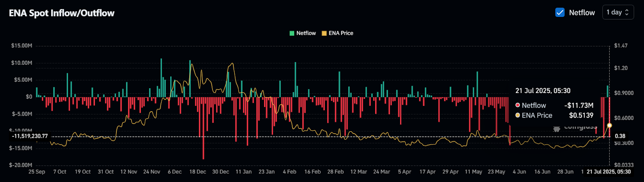Click the 29 Apr date label
Screen dimensions: 644x182
(450, 172)
